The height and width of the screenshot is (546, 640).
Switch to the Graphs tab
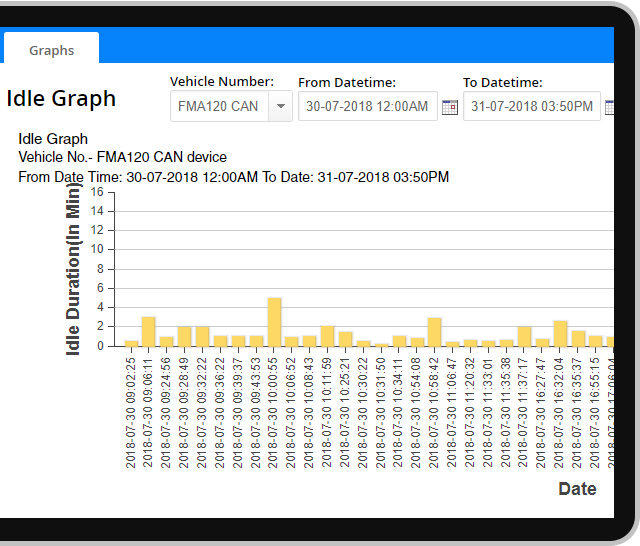pos(51,50)
